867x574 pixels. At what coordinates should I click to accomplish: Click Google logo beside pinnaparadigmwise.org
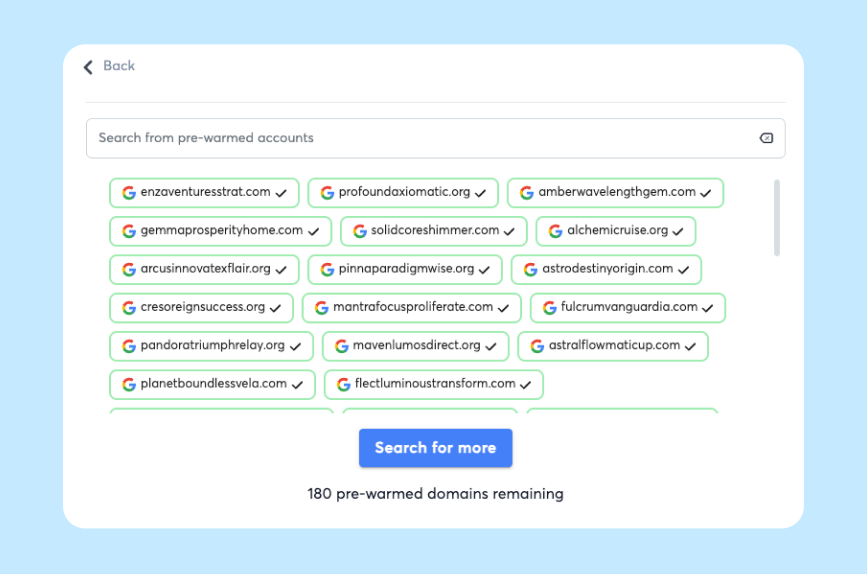[x=327, y=269]
